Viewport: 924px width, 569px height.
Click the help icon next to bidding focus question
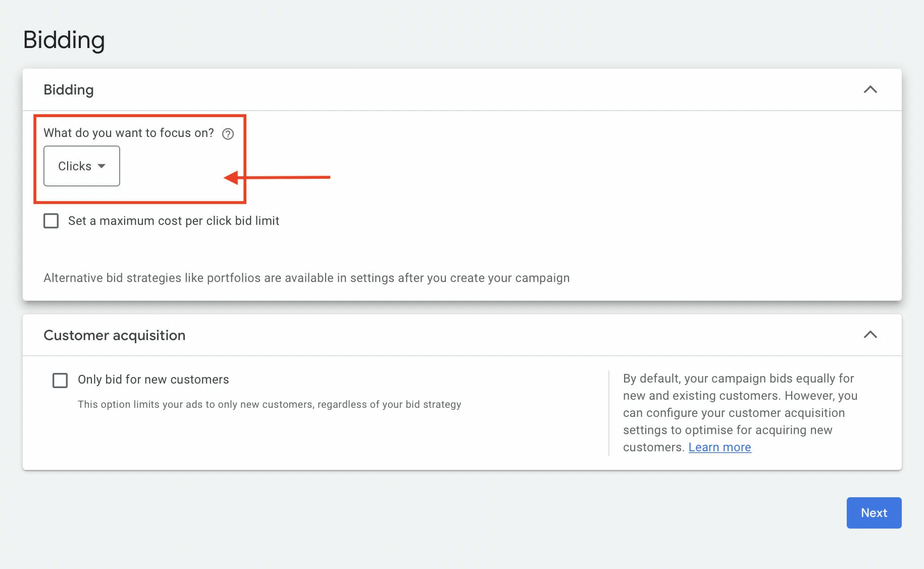click(228, 133)
